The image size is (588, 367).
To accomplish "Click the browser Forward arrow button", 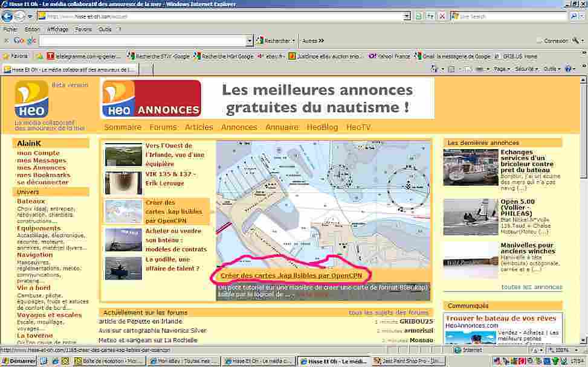I will [x=19, y=16].
